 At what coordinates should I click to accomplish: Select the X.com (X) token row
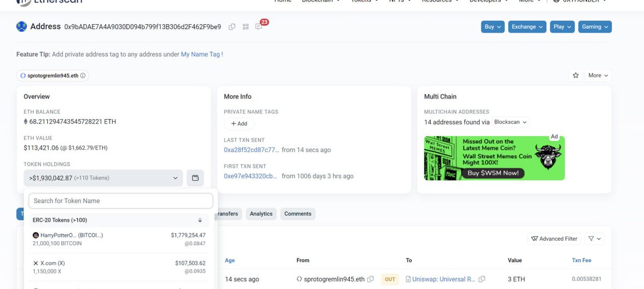pos(119,267)
